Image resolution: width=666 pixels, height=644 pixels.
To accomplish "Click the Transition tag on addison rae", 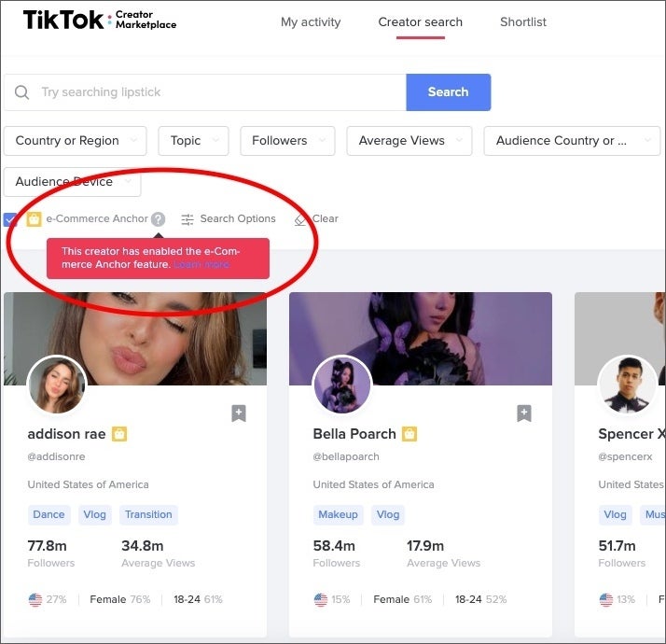I will coord(148,515).
